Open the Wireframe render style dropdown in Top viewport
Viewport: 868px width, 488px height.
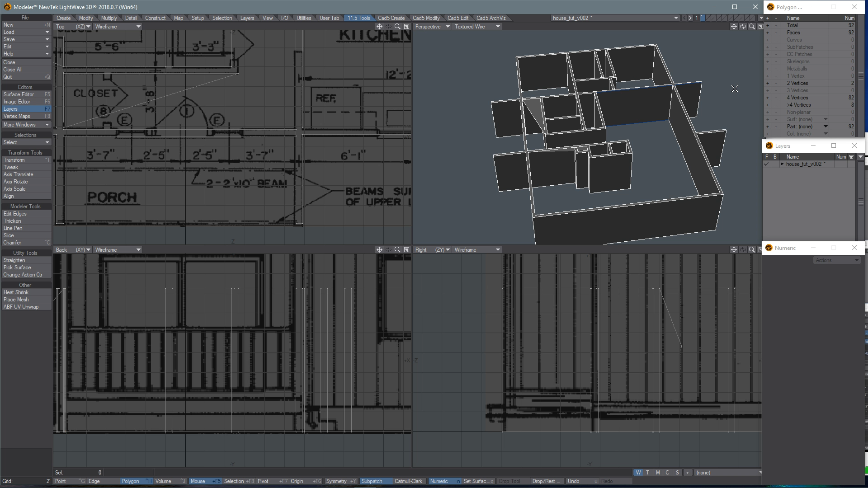coord(118,27)
